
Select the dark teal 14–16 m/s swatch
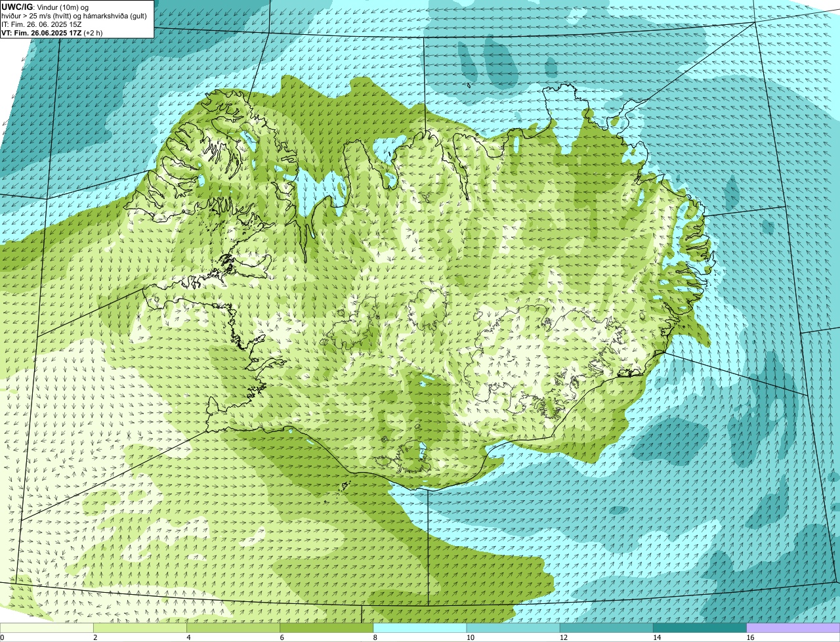(700, 628)
